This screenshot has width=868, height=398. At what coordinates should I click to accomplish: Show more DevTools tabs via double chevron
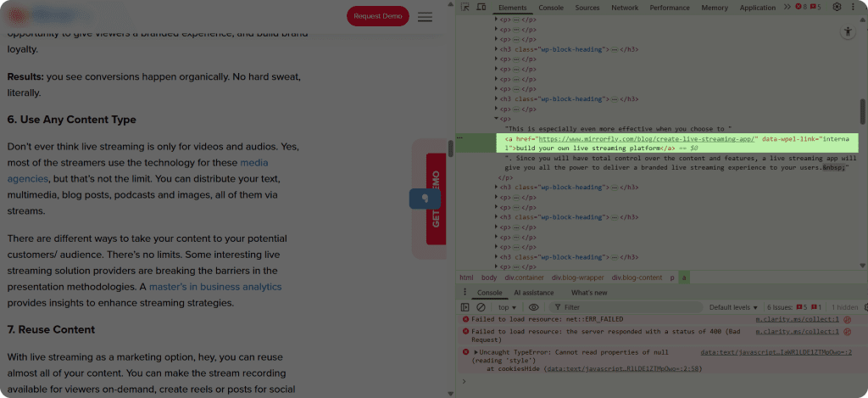pos(787,7)
